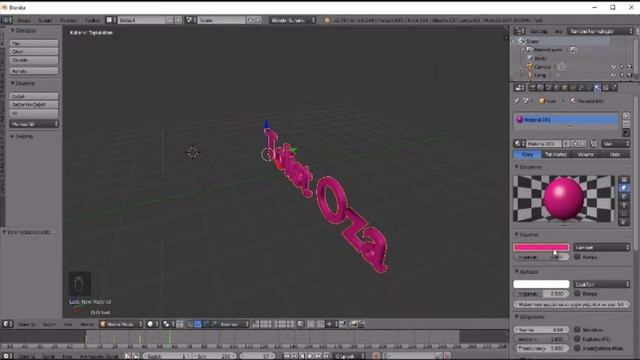
Task: Click the pink diffuse color swatch
Action: pyautogui.click(x=541, y=247)
